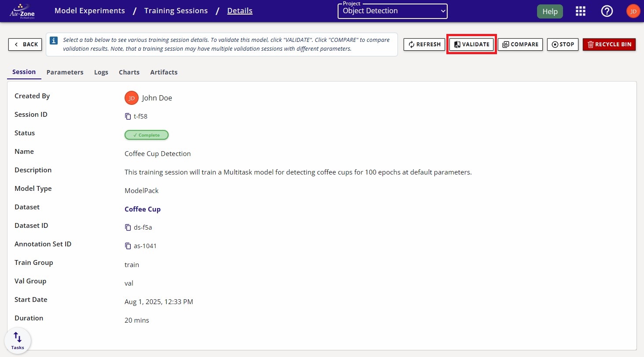Open the Artifacts tab
The height and width of the screenshot is (357, 644).
point(164,72)
